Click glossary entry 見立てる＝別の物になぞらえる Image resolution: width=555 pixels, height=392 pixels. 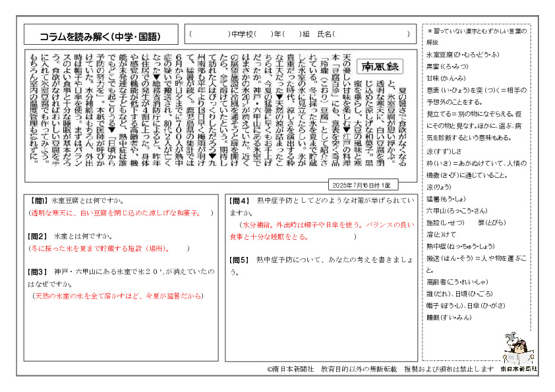(x=474, y=126)
